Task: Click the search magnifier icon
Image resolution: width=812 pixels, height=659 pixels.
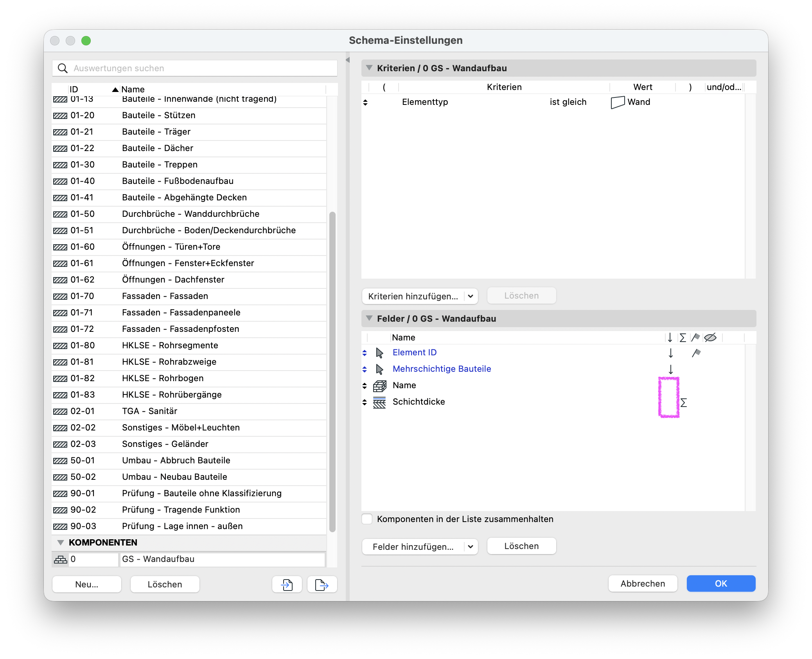Action: (63, 68)
